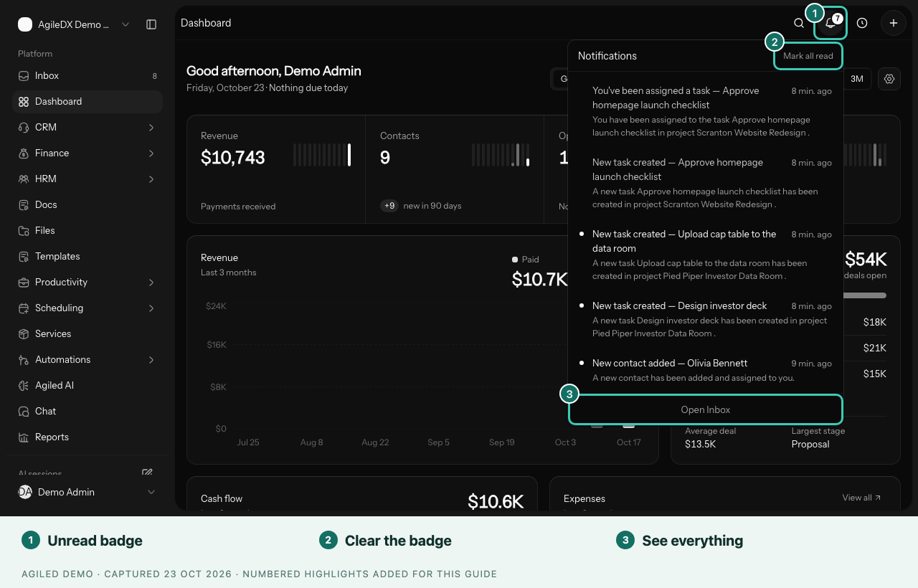Collapse the sidebar with the panel icon
The image size is (918, 588).
click(x=151, y=24)
